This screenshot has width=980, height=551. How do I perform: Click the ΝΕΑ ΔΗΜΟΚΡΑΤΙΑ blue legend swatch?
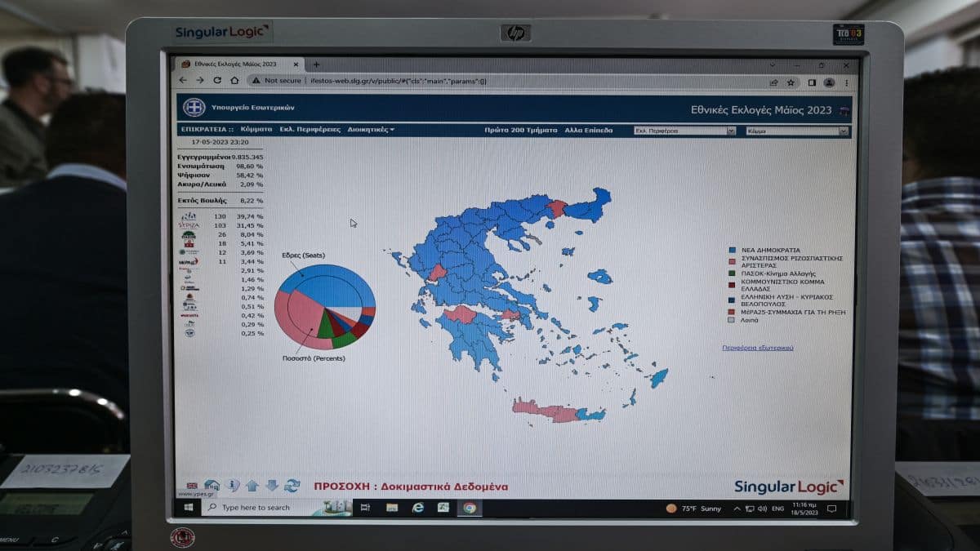click(x=732, y=250)
